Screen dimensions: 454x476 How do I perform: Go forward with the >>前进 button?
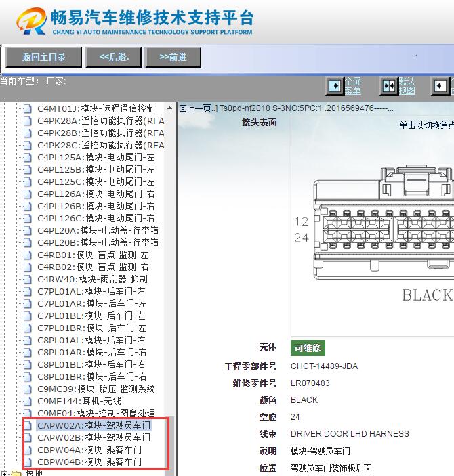[x=173, y=57]
